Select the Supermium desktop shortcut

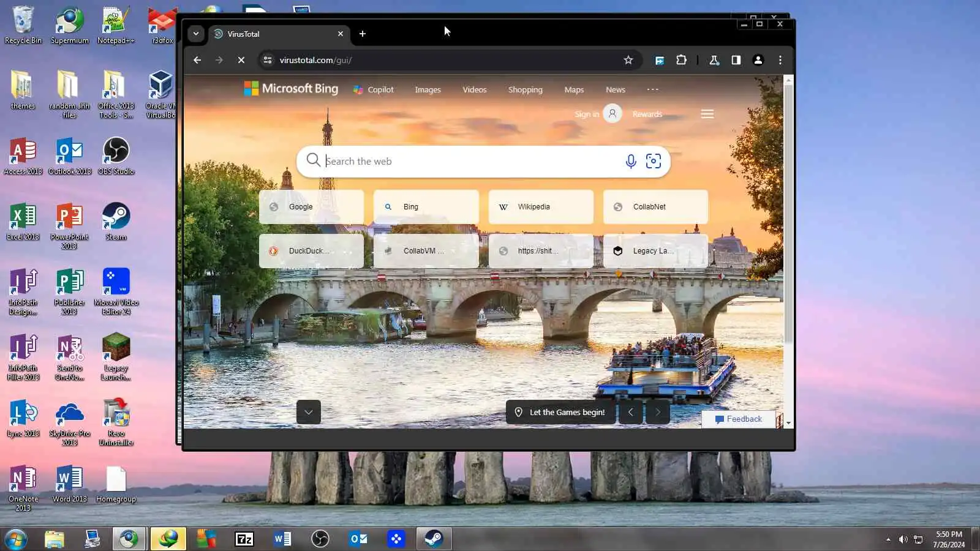click(70, 26)
